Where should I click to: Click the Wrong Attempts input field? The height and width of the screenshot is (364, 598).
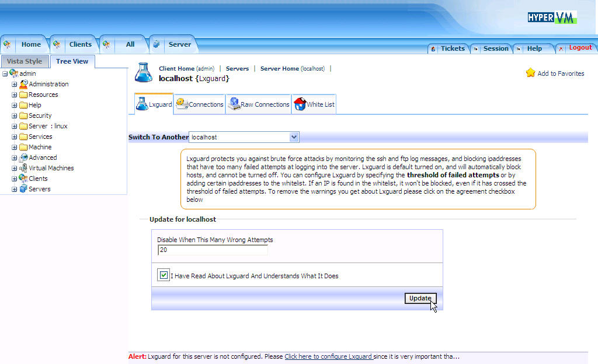(213, 250)
